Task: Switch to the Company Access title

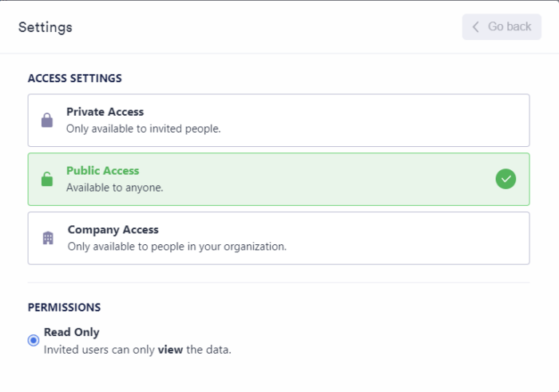Action: (113, 230)
